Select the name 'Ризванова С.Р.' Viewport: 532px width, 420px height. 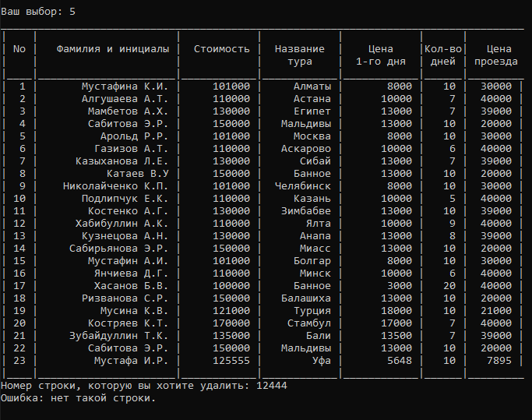125,298
